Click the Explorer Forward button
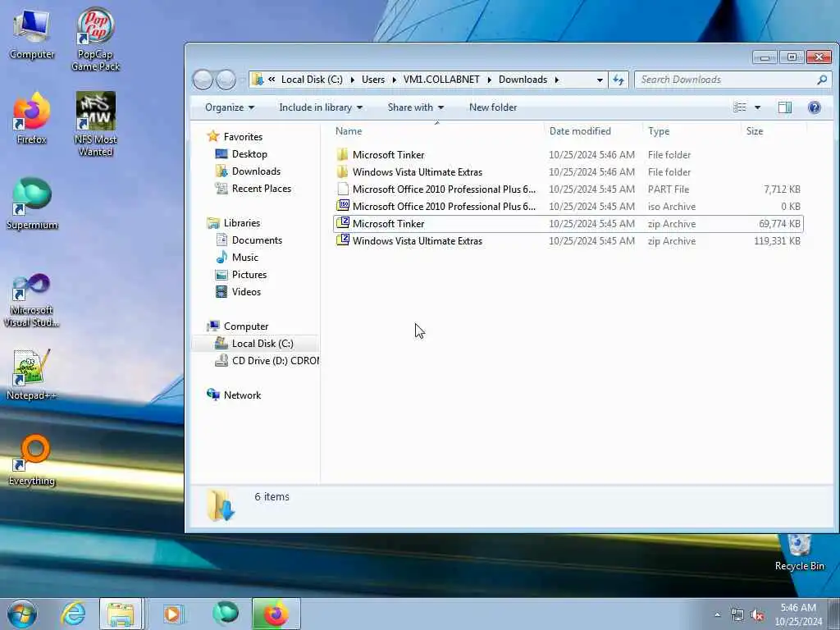 (226, 80)
